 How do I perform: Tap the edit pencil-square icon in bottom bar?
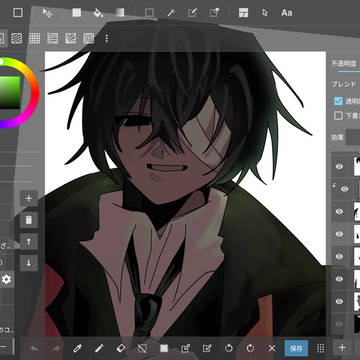point(207,348)
